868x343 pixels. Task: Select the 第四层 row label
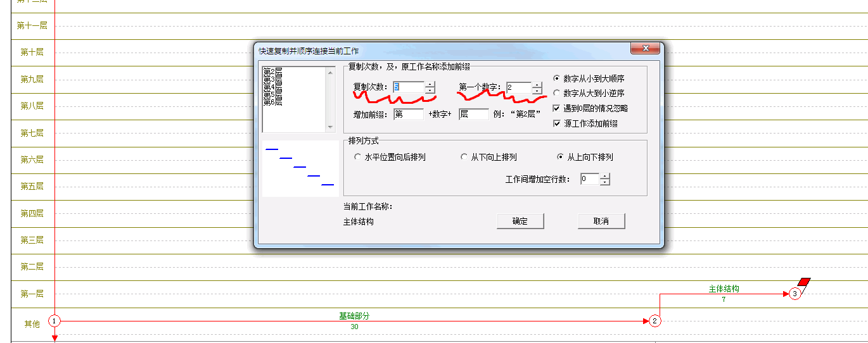point(32,213)
